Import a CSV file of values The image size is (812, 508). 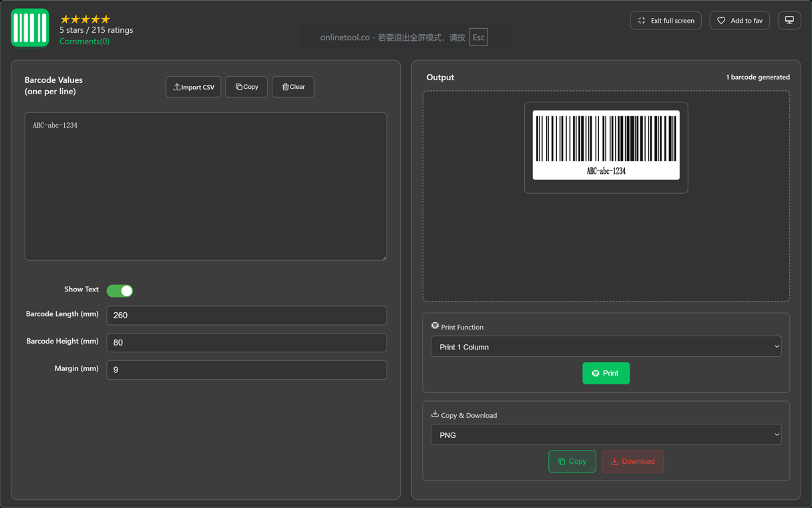click(194, 87)
